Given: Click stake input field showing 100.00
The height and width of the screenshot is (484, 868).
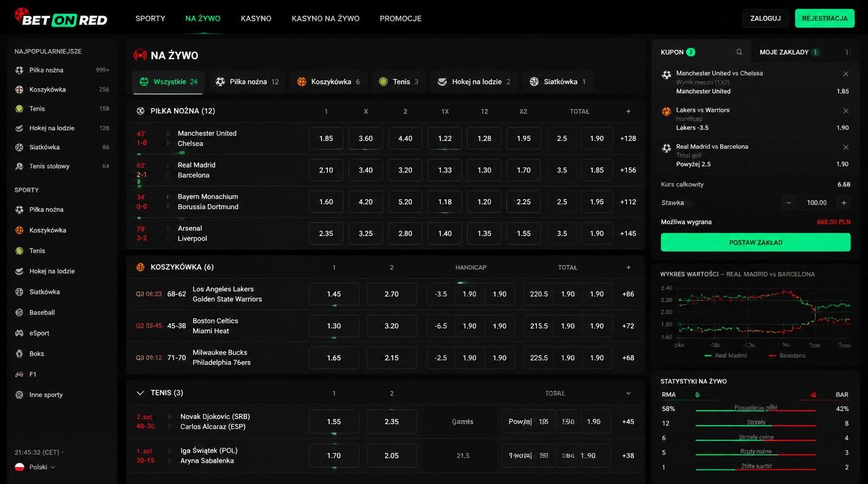Looking at the screenshot, I should (x=816, y=203).
